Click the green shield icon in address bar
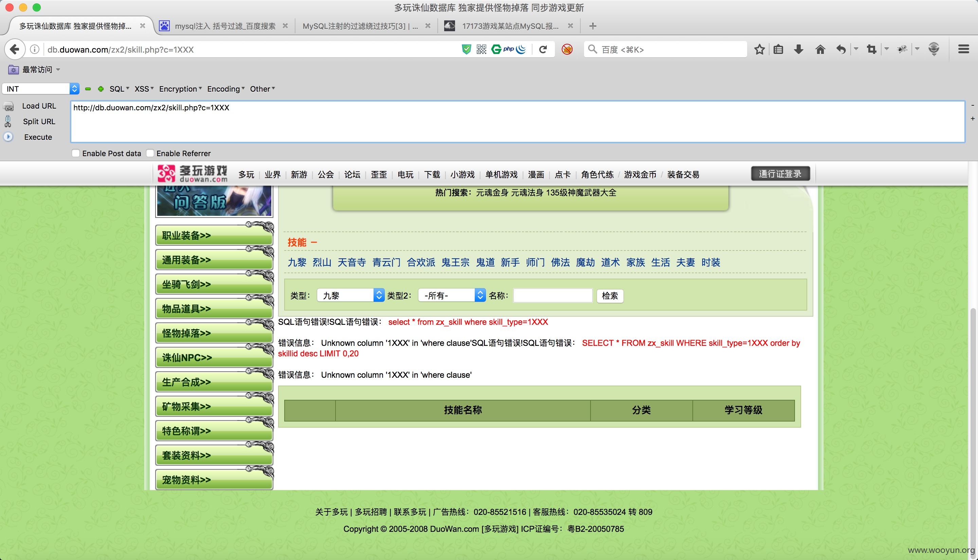The width and height of the screenshot is (978, 560). point(466,49)
